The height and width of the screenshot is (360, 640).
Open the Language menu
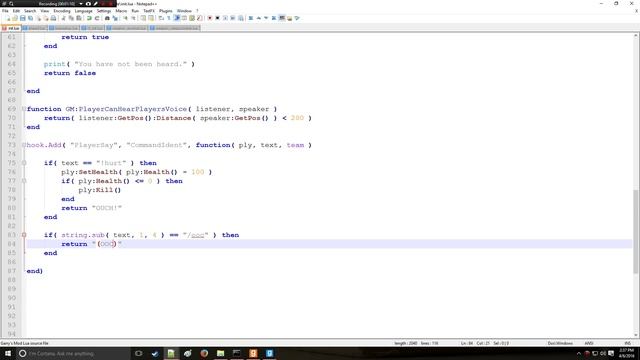84,11
